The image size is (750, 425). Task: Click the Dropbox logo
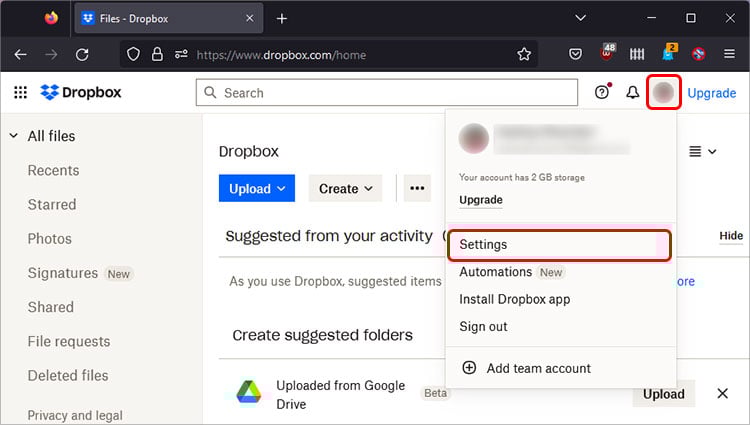[x=81, y=92]
